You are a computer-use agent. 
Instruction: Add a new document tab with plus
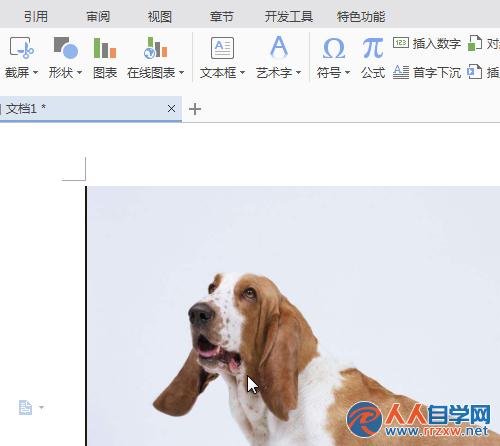pyautogui.click(x=195, y=109)
